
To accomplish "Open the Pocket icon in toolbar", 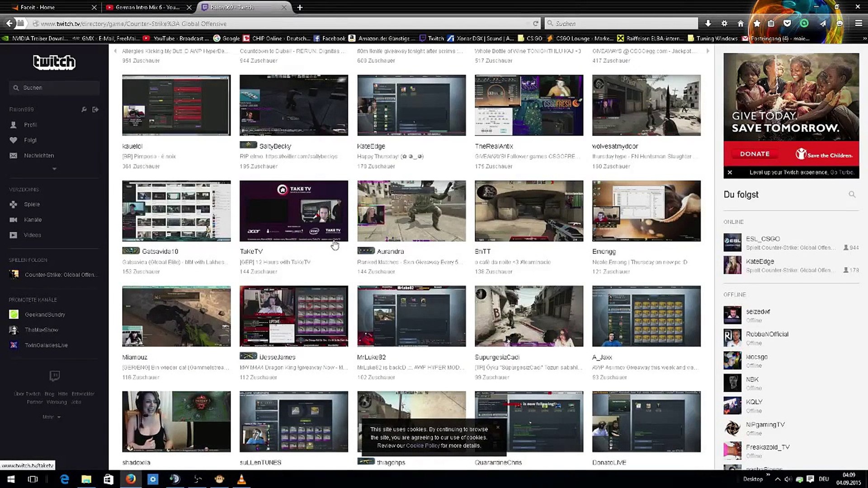I will click(x=787, y=23).
